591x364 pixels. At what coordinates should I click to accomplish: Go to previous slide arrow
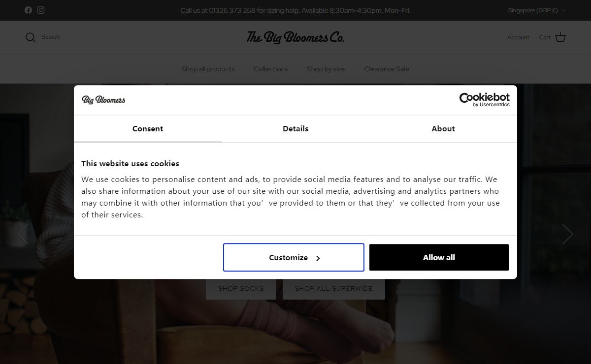[x=23, y=234]
